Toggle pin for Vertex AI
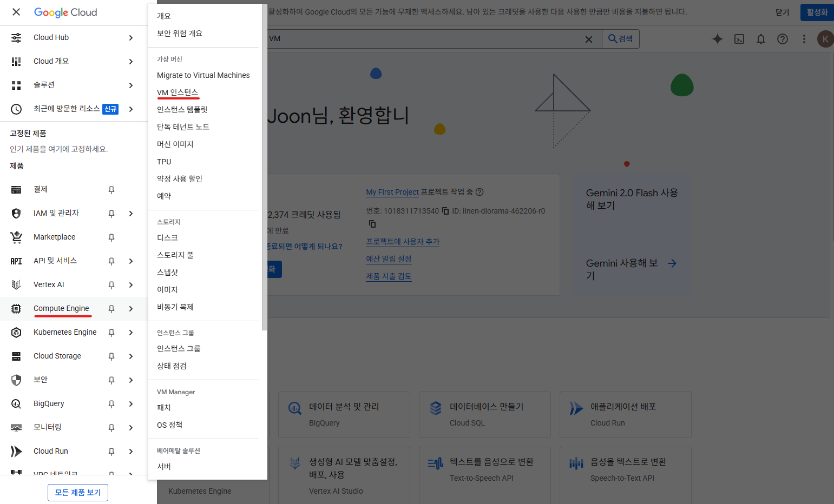 [111, 285]
